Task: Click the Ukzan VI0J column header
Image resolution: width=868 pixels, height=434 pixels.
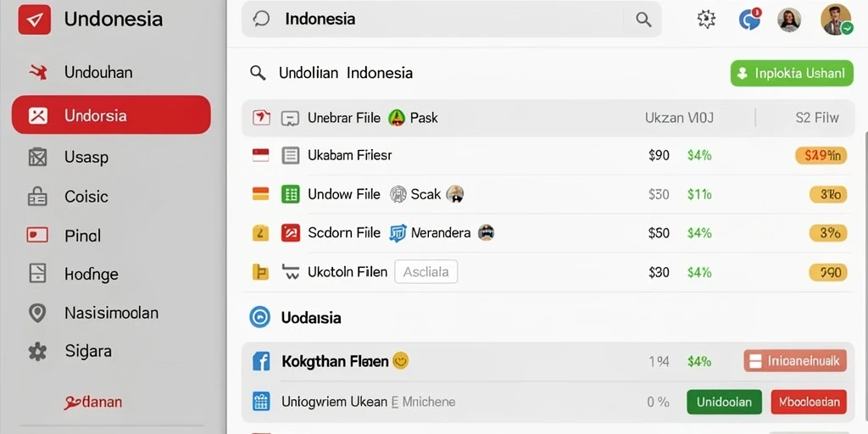Action: click(x=679, y=118)
